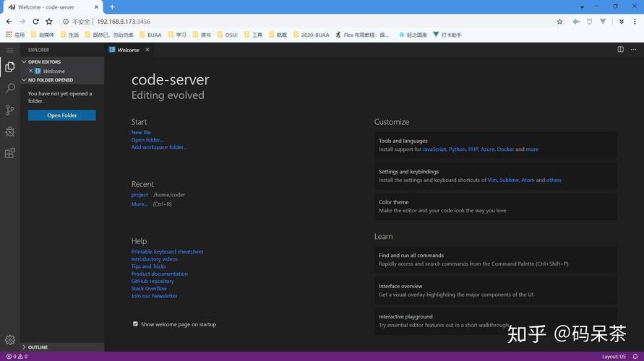The width and height of the screenshot is (644, 361).
Task: Open the Manage gear menu
Action: 10,339
